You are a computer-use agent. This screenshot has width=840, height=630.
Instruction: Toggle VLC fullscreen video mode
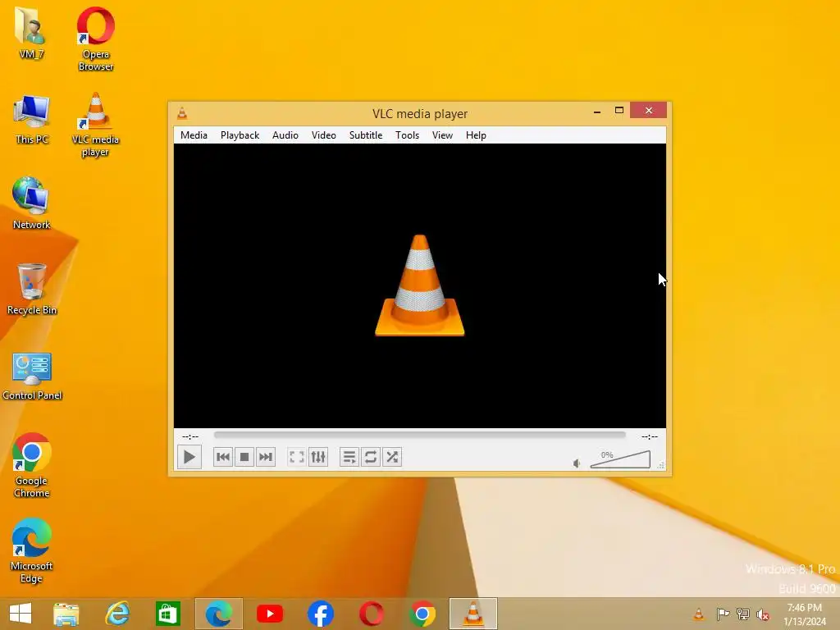297,457
